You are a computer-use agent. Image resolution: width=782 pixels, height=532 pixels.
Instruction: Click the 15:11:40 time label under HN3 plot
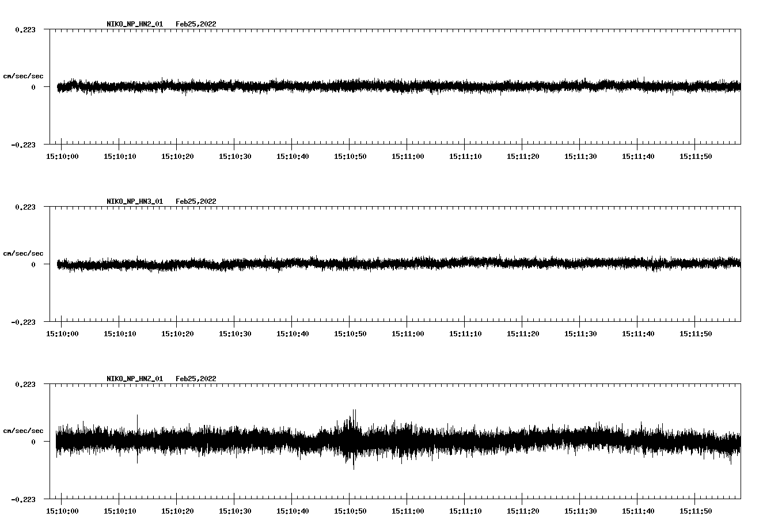(x=638, y=334)
